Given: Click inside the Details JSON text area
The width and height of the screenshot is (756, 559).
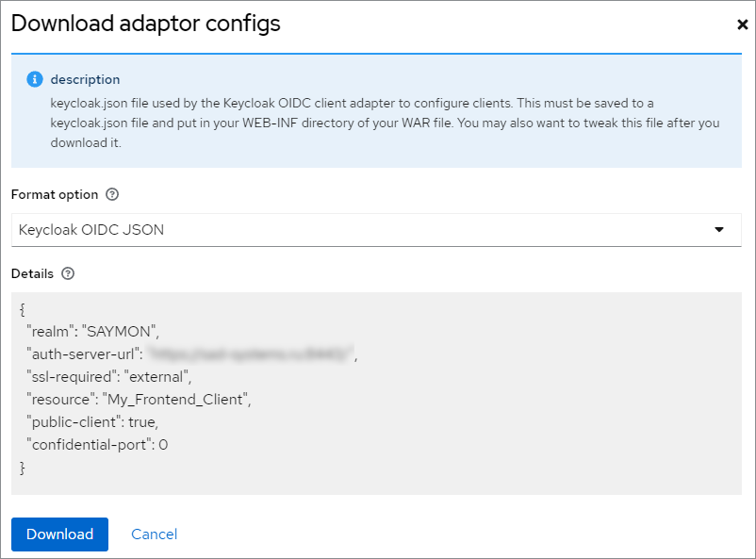Looking at the screenshot, I should (376, 393).
